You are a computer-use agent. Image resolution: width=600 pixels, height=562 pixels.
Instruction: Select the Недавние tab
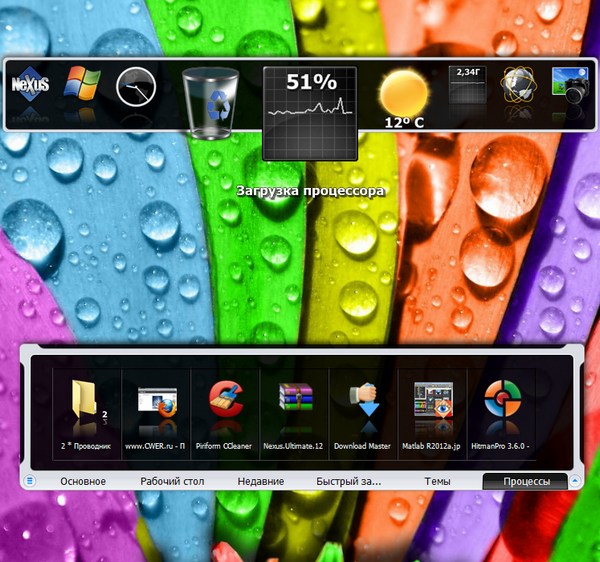[260, 481]
